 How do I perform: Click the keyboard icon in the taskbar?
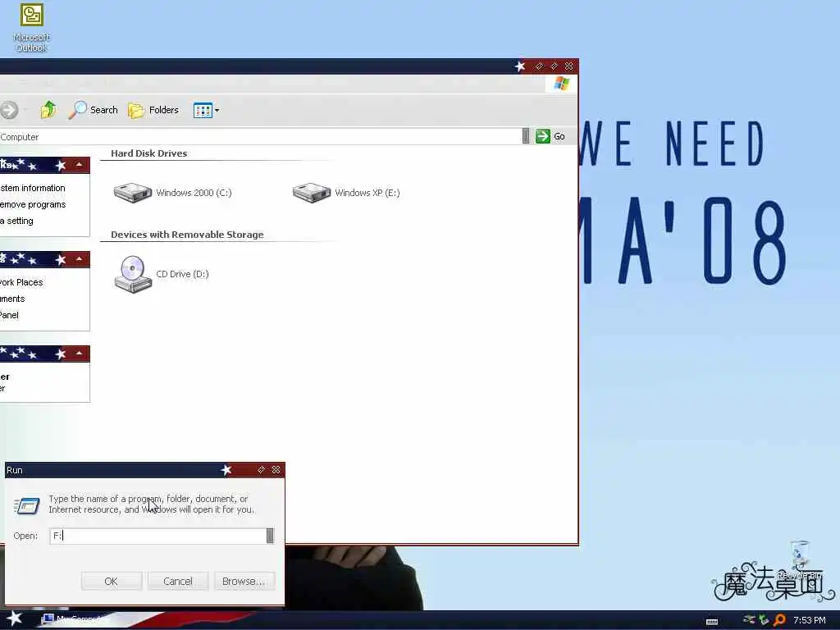tap(712, 622)
